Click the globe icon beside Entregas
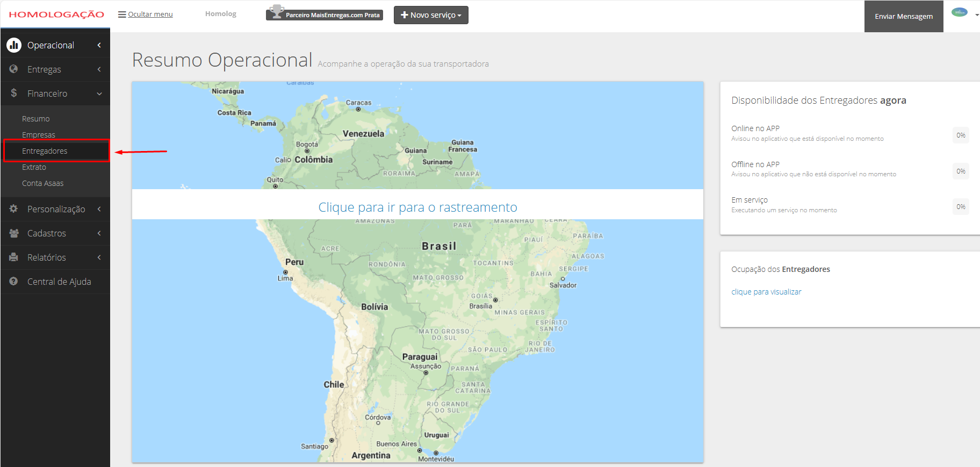The height and width of the screenshot is (467, 980). tap(14, 69)
